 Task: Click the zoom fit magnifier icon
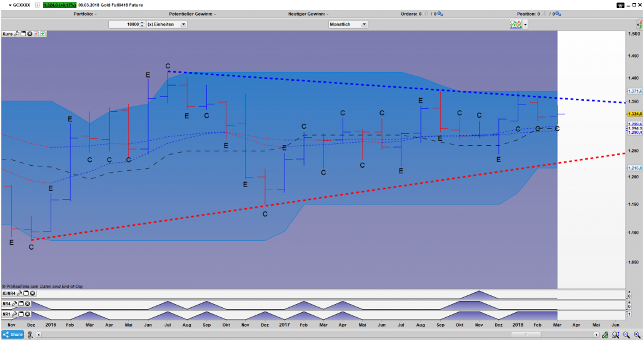616,335
